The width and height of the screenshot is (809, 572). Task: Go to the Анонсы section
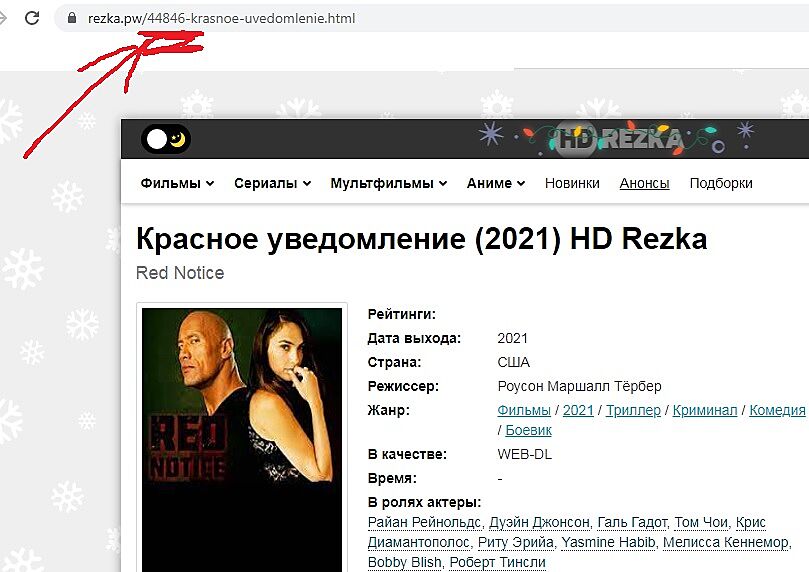[x=644, y=183]
